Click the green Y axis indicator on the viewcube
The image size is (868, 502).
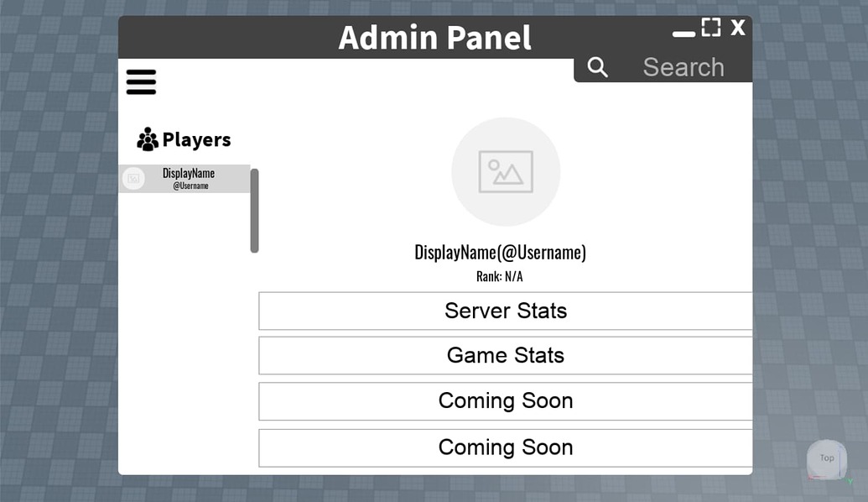point(850,480)
